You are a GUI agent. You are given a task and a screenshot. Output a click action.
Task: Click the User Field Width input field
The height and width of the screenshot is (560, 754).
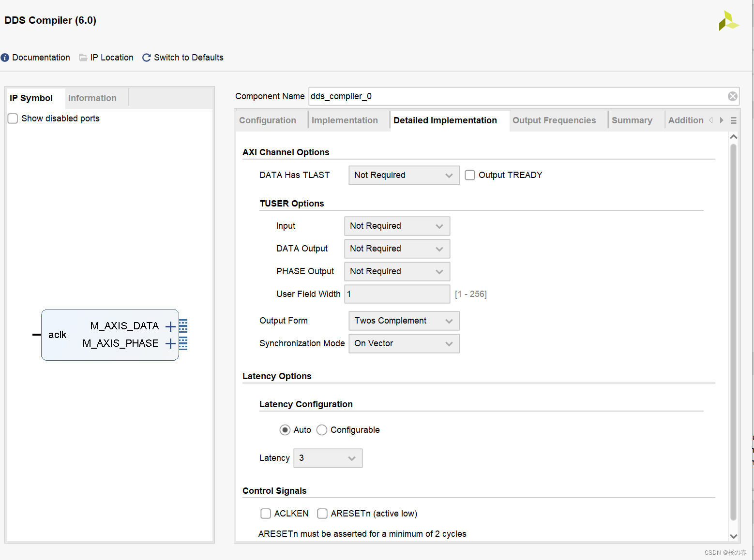[397, 294]
